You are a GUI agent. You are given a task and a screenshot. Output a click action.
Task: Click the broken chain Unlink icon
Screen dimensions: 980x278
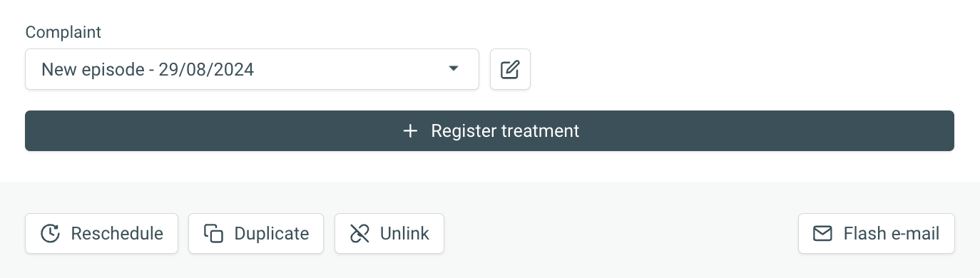[x=359, y=234]
